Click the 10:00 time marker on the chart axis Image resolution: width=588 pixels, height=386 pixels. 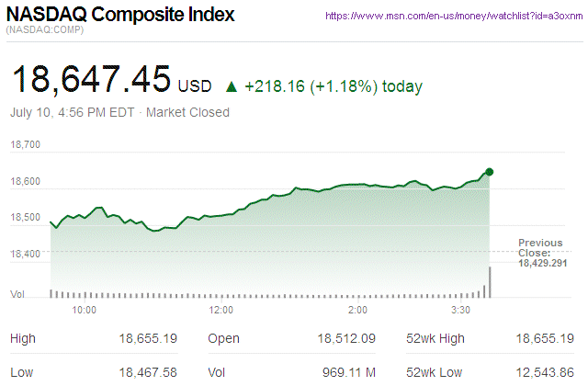coord(84,310)
